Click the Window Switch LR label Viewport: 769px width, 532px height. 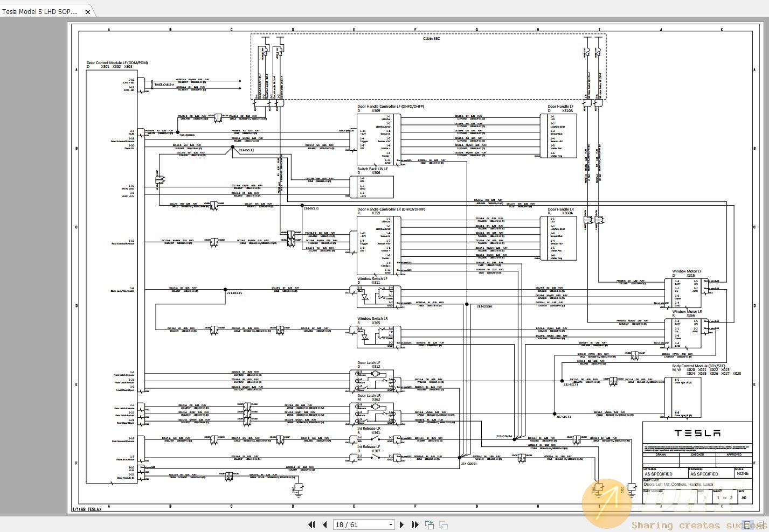click(372, 319)
